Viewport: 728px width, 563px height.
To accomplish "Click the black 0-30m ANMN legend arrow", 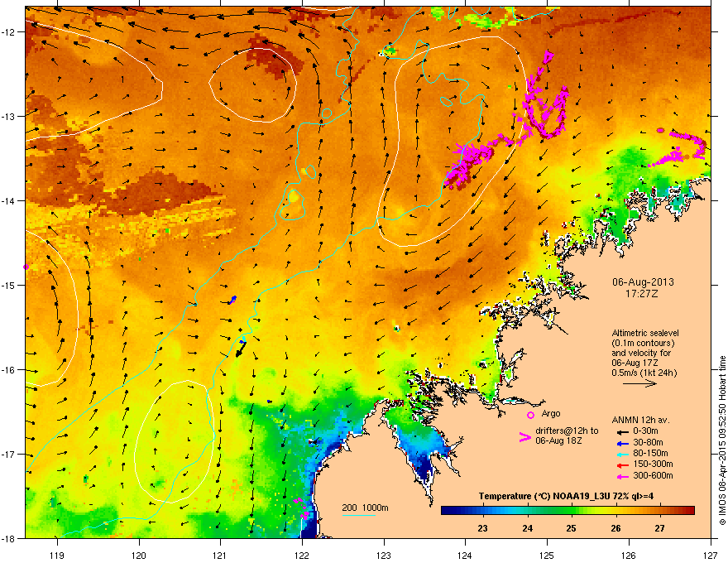I will pyautogui.click(x=622, y=431).
